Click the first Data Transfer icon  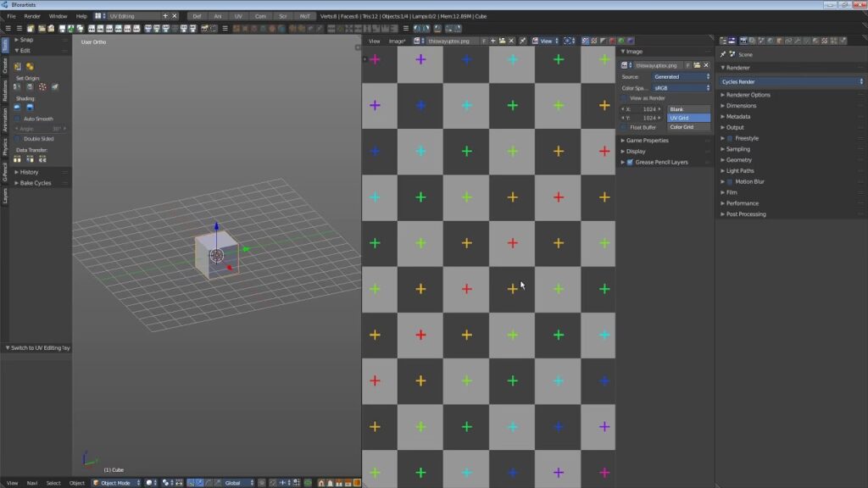pyautogui.click(x=17, y=158)
